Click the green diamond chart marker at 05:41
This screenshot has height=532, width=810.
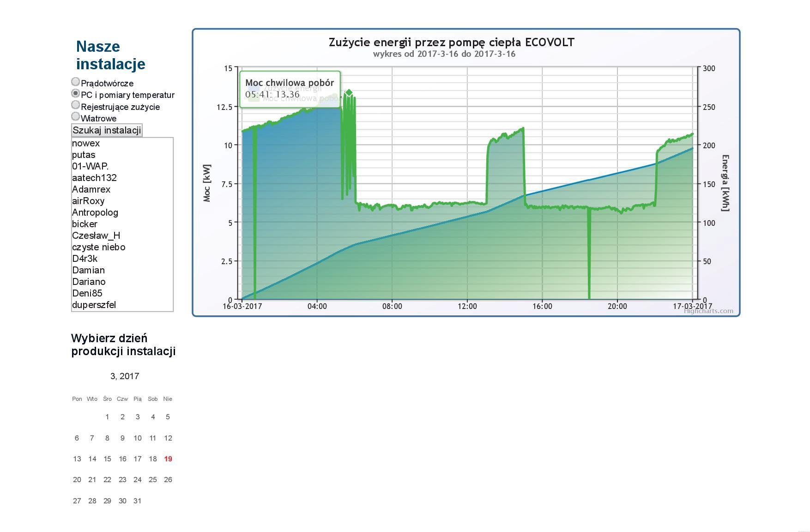click(349, 93)
